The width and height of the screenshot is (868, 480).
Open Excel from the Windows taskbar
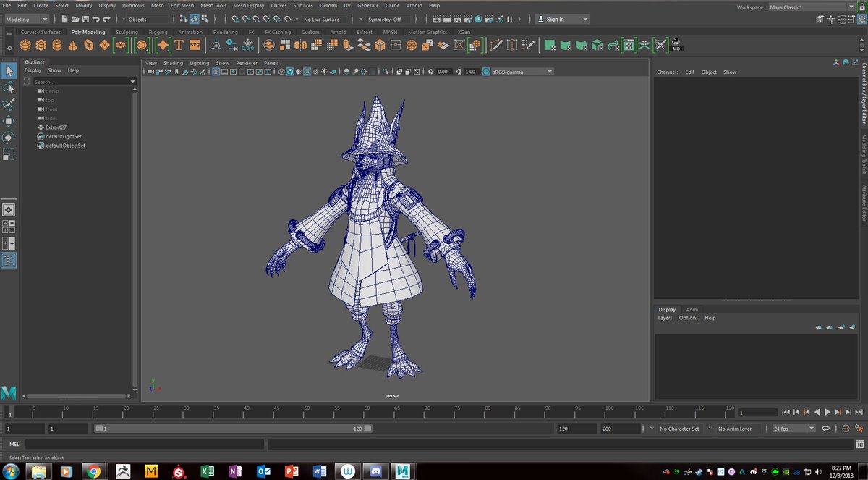click(208, 471)
